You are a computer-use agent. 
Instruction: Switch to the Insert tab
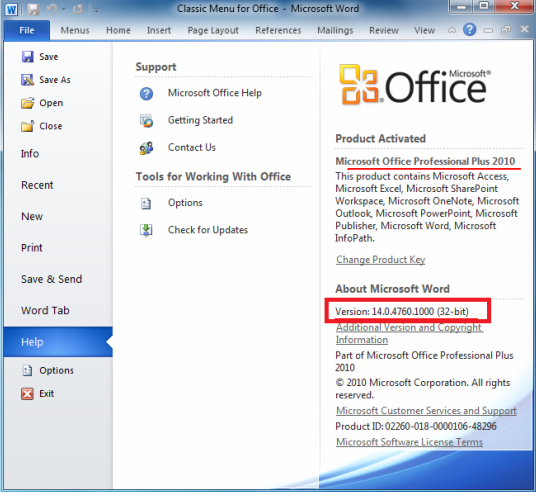[159, 30]
